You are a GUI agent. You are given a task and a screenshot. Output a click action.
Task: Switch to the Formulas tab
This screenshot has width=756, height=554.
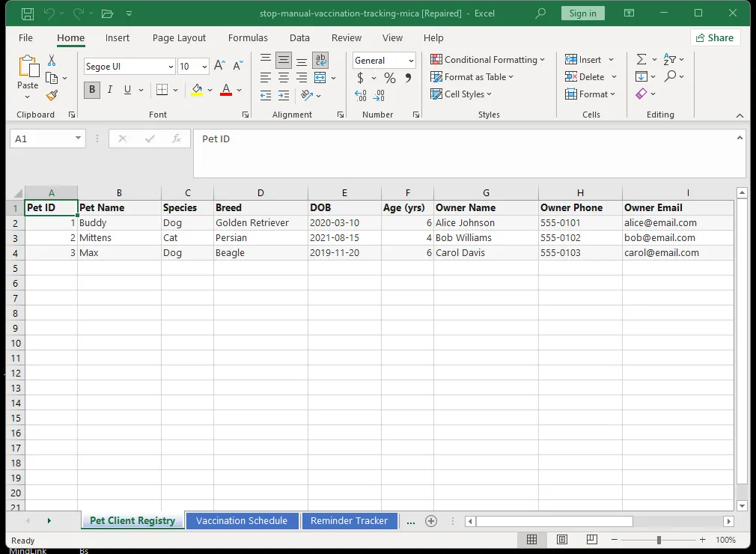click(x=248, y=37)
